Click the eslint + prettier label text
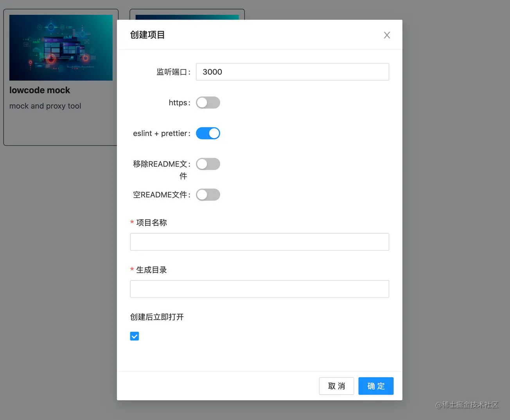The width and height of the screenshot is (510, 420). (x=160, y=134)
